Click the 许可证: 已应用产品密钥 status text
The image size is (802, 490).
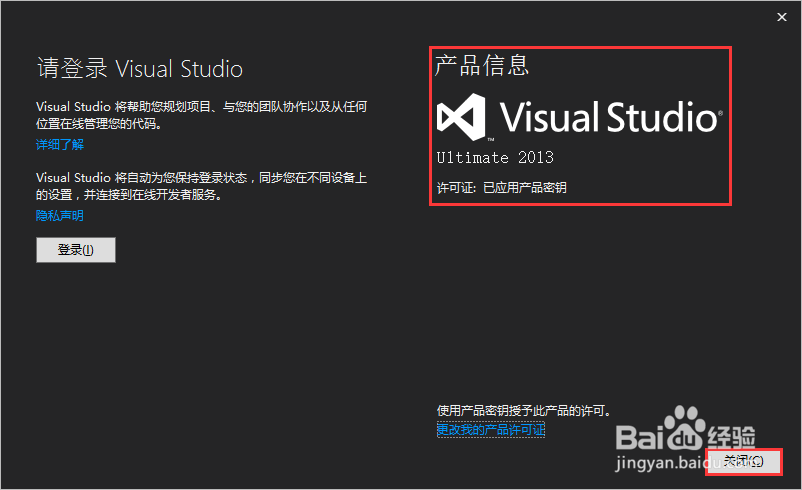501,187
